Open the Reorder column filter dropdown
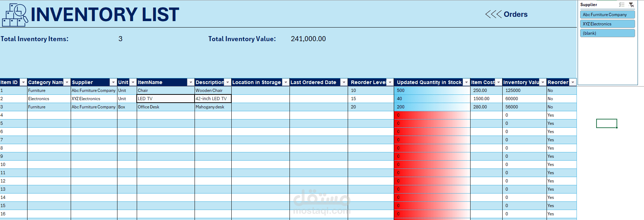The image size is (644, 220). [573, 82]
